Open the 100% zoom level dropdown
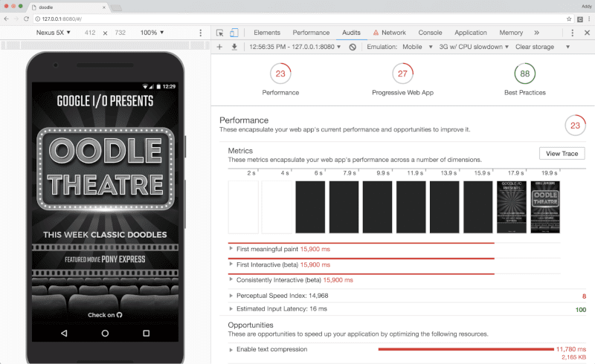Viewport: 595px width, 364px height. [153, 33]
